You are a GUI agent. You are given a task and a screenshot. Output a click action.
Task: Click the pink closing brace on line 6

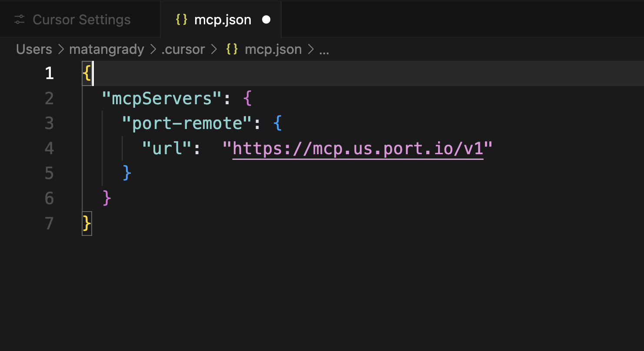106,198
